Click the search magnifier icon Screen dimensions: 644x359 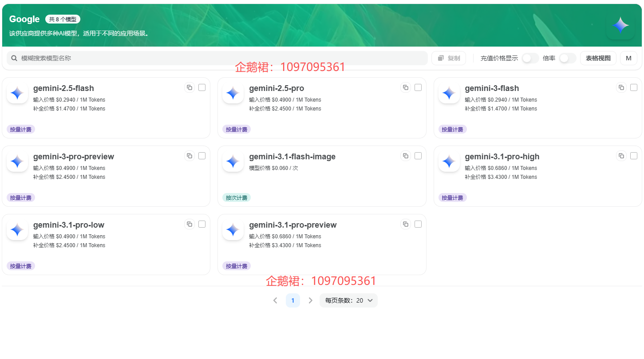click(14, 58)
